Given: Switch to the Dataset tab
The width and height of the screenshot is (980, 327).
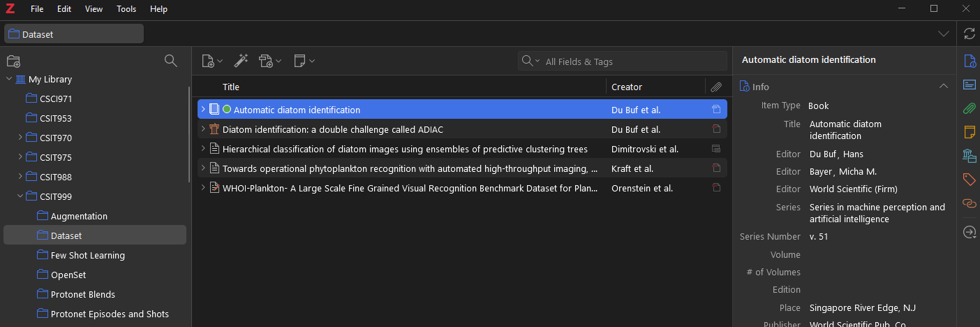Looking at the screenshot, I should click(74, 34).
